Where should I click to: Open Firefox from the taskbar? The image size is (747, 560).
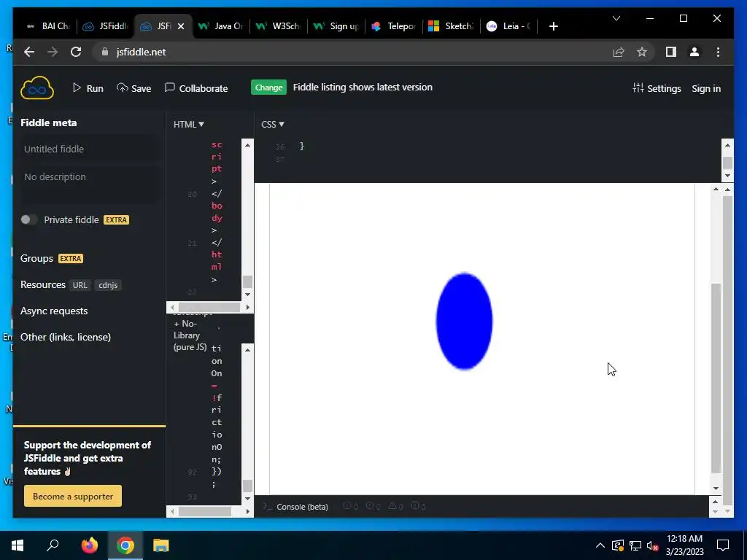pos(89,545)
